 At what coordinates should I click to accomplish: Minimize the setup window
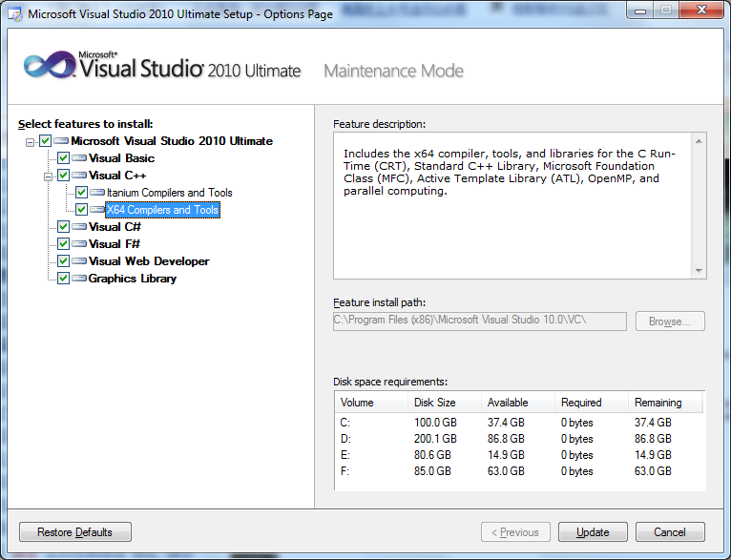click(x=640, y=10)
